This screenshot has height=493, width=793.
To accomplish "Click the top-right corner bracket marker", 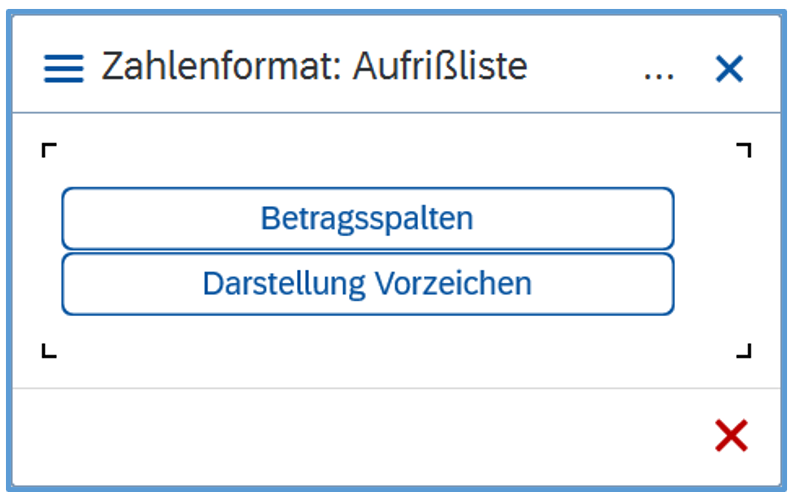I will click(x=743, y=150).
